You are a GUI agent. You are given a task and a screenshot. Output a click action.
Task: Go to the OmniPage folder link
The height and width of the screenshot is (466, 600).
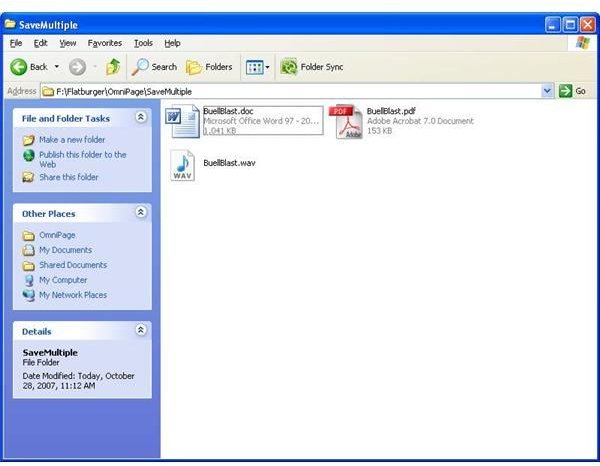57,235
